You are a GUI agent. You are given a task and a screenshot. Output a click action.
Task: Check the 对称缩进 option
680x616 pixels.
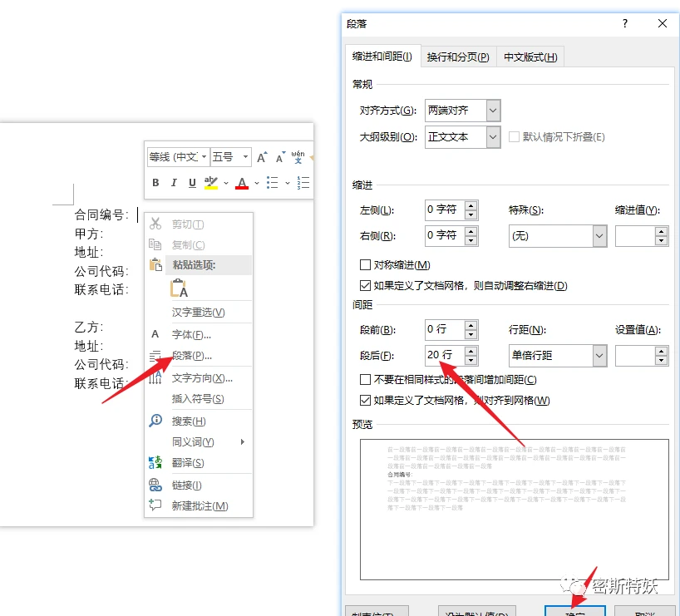tap(366, 264)
